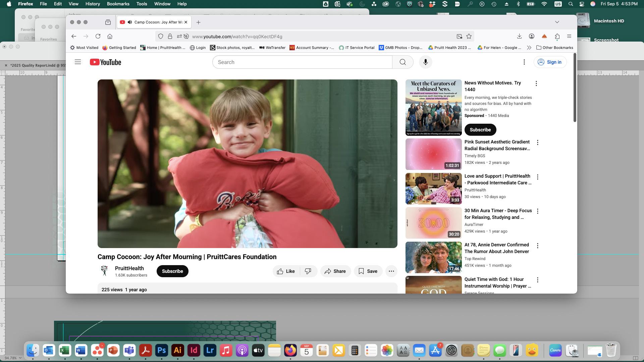Click the voice search microphone icon
Screen dimensions: 644x362
pos(425,62)
